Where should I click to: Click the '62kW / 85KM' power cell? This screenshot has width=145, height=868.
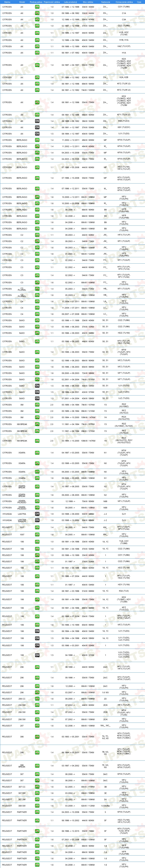click(88, 77)
